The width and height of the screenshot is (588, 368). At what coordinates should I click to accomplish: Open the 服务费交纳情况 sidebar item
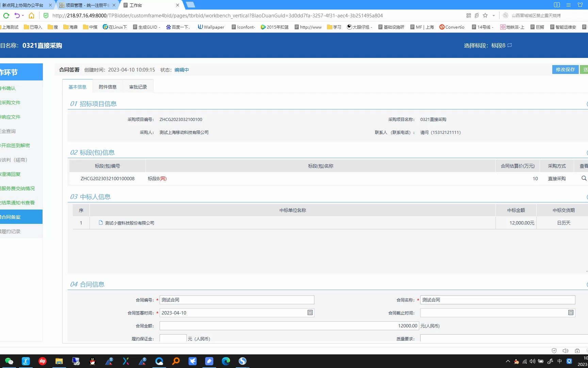[21, 188]
